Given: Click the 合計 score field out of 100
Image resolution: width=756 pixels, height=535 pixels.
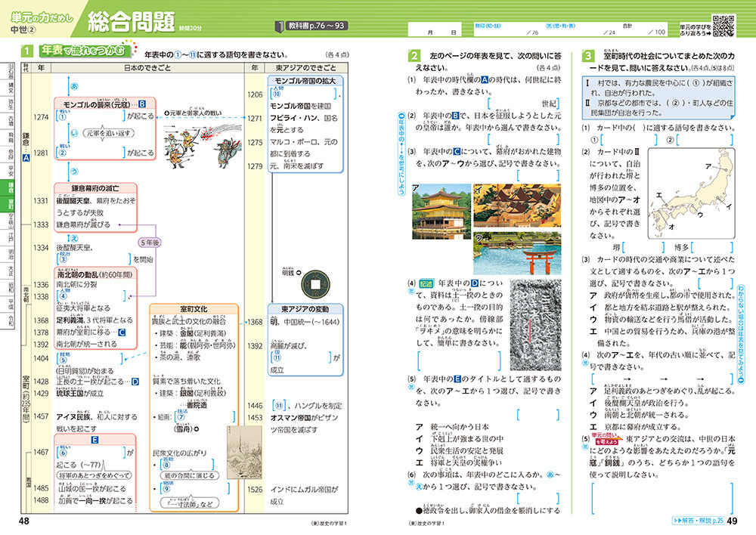Looking at the screenshot, I should [642, 31].
